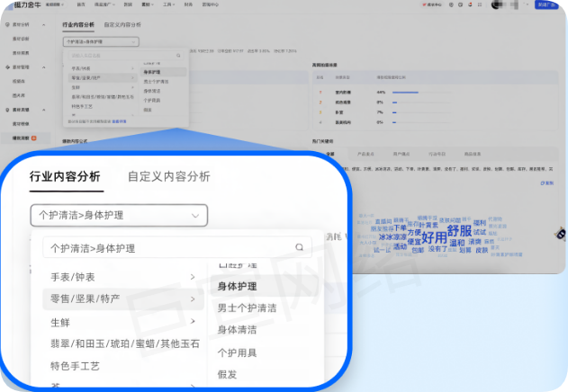Click the icon beside 素材灵感 in the sidebar
568x392 pixels.
pos(7,110)
